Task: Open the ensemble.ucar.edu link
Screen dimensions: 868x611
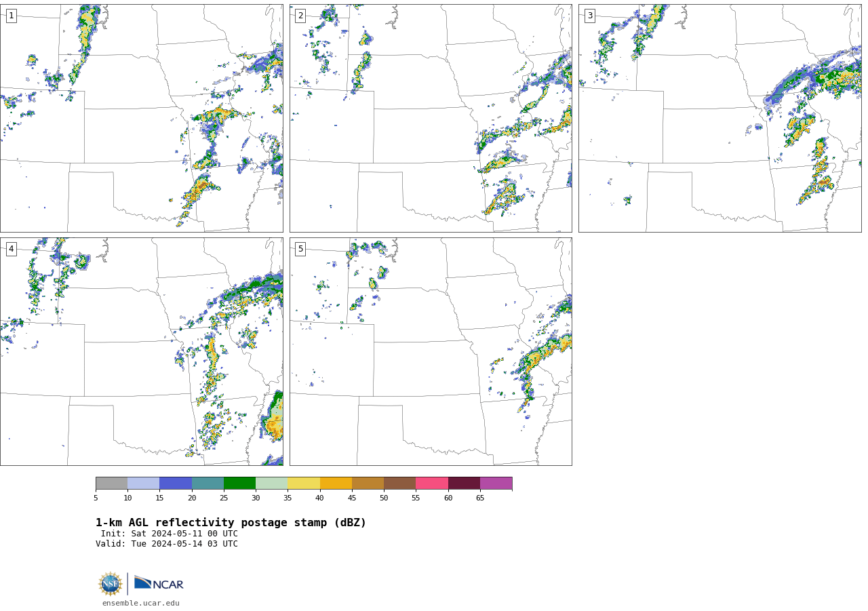Action: click(x=141, y=603)
